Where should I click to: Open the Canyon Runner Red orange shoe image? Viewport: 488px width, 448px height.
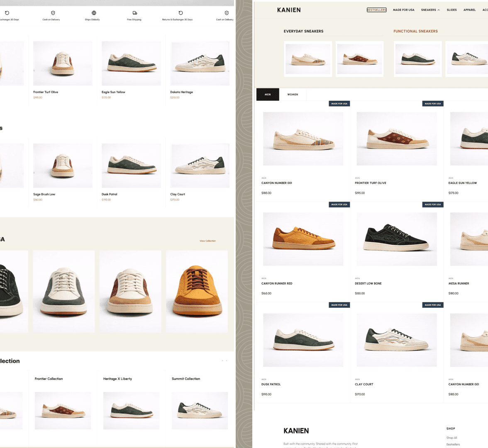click(303, 239)
